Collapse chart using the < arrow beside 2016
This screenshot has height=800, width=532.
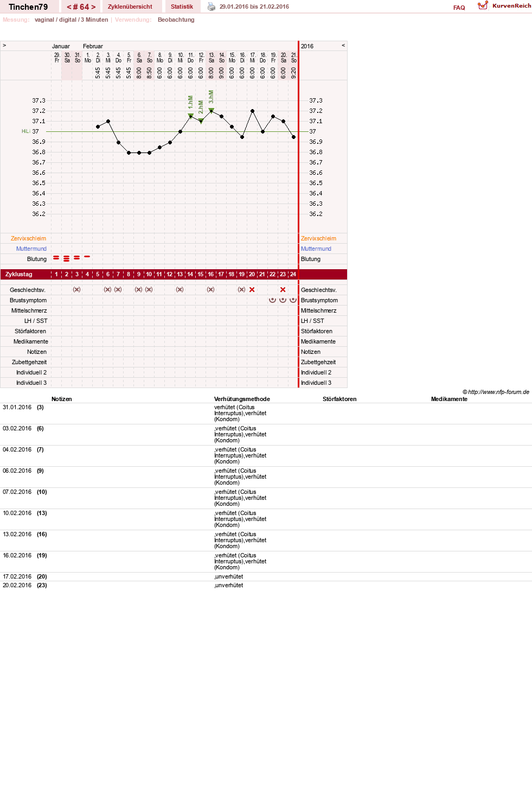[343, 46]
